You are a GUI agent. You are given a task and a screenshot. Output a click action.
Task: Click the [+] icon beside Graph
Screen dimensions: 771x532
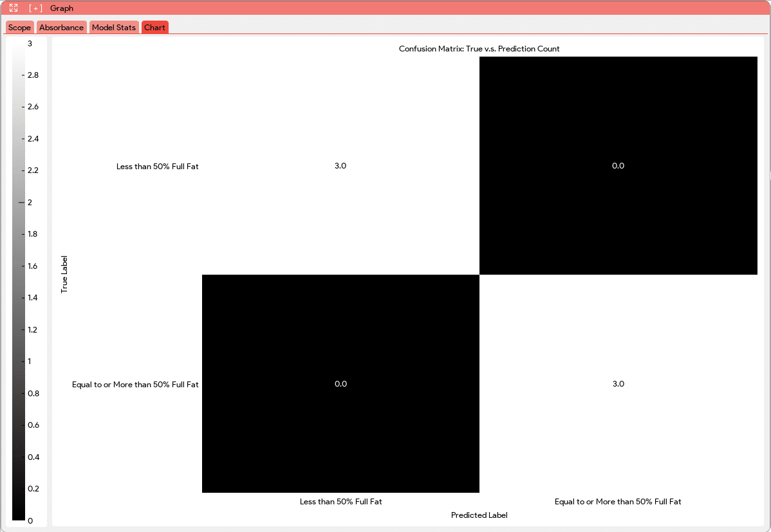tap(35, 8)
